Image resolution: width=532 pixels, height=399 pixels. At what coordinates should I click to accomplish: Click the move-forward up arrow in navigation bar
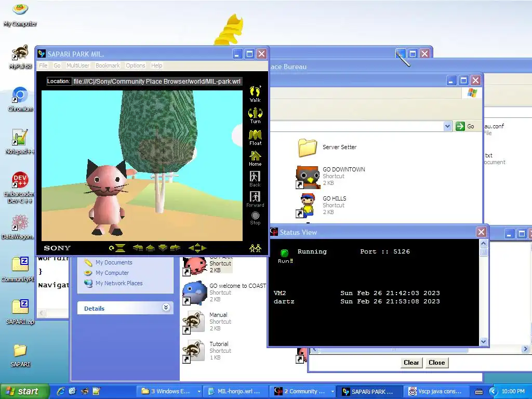[150, 248]
